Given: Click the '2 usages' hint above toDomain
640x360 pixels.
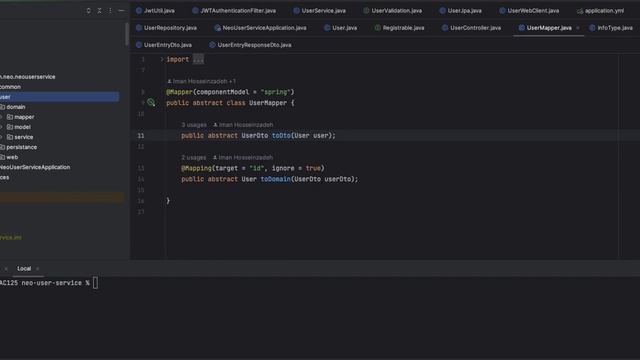Looking at the screenshot, I should [x=194, y=157].
